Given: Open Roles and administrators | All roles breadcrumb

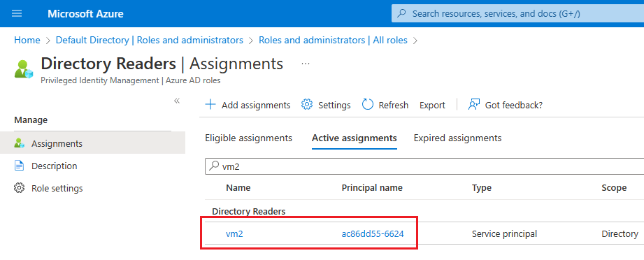Looking at the screenshot, I should [333, 41].
